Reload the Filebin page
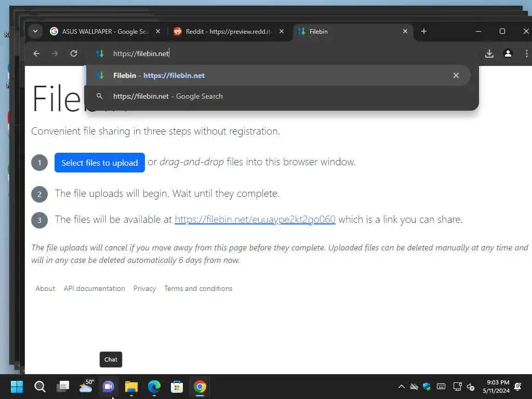 point(74,54)
